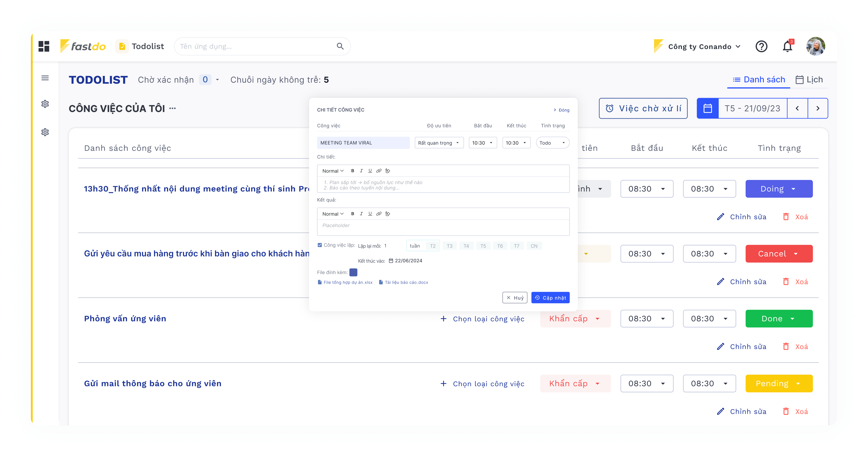Viewport: 868px width, 456px height.
Task: Open the apps grid icon
Action: coord(44,47)
